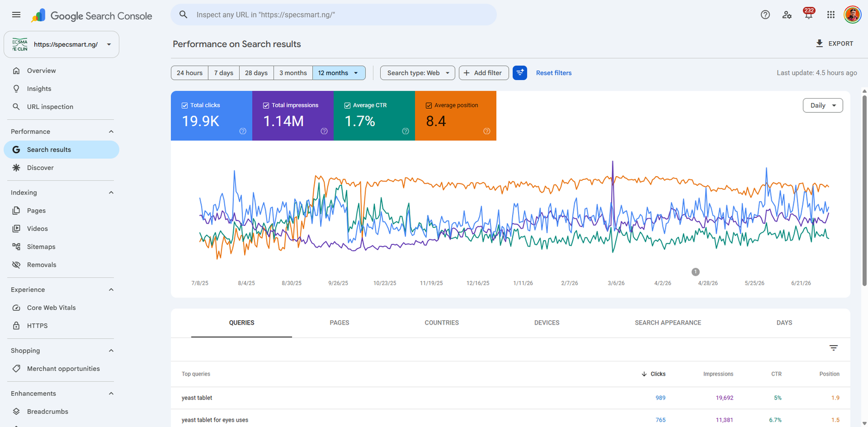Open the specsmart.ng property selector dropdown
This screenshot has height=427, width=868.
pyautogui.click(x=61, y=44)
